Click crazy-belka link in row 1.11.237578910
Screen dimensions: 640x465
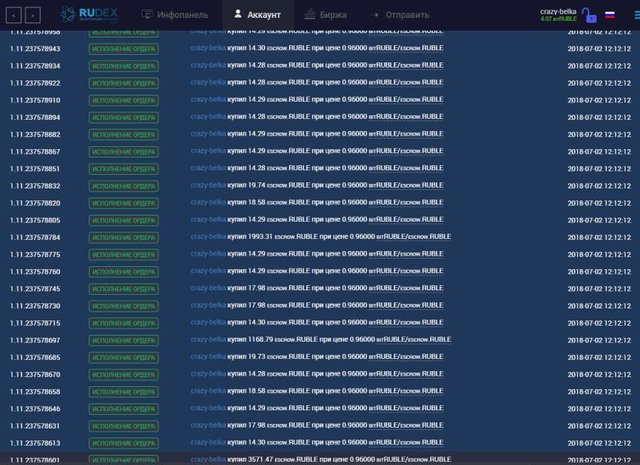208,100
